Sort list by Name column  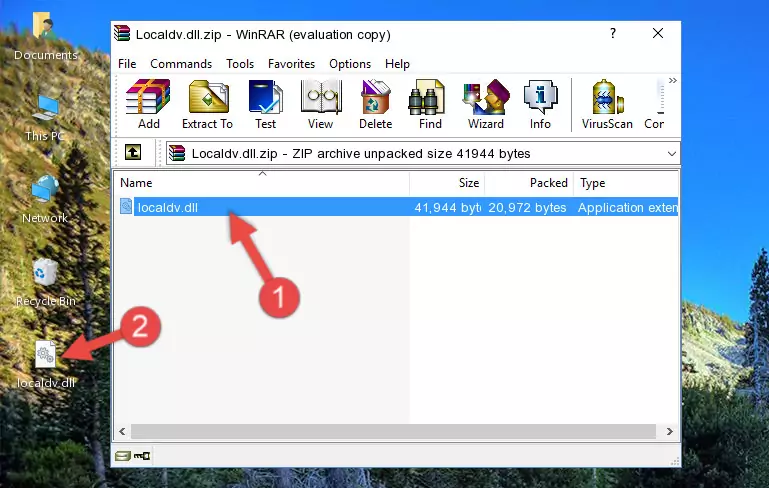(262, 183)
